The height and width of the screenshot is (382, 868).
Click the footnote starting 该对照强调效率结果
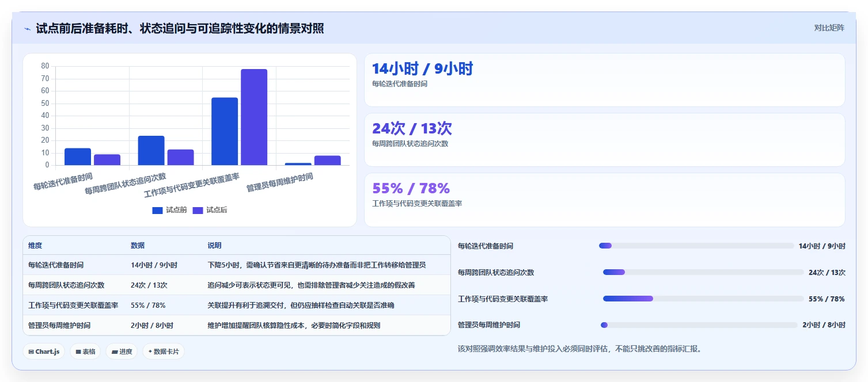coord(580,349)
